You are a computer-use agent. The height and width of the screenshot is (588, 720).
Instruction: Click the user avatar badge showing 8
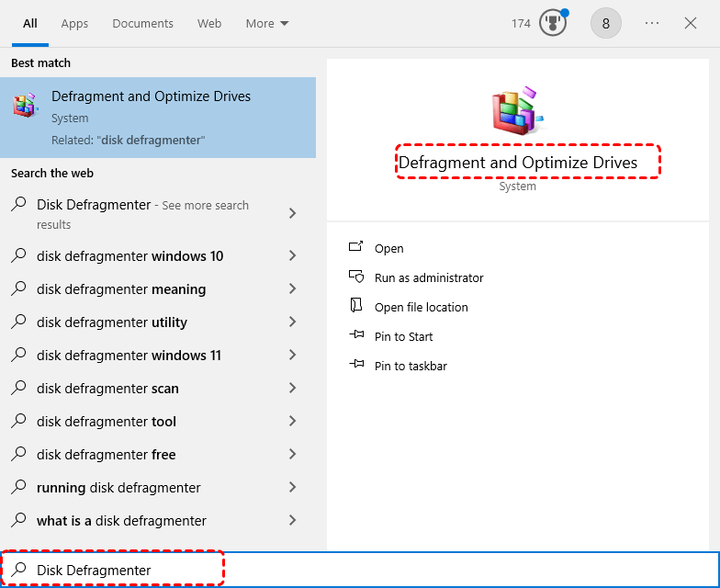pos(605,23)
